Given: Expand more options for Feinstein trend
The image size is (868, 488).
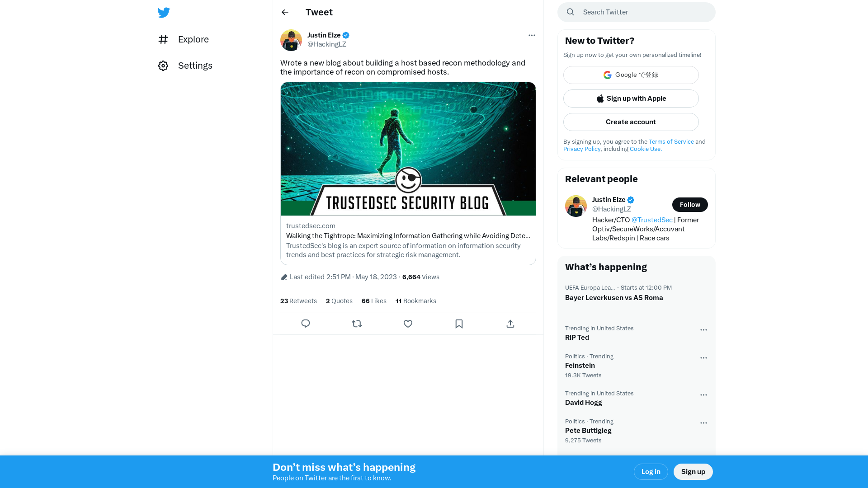Looking at the screenshot, I should (x=703, y=357).
